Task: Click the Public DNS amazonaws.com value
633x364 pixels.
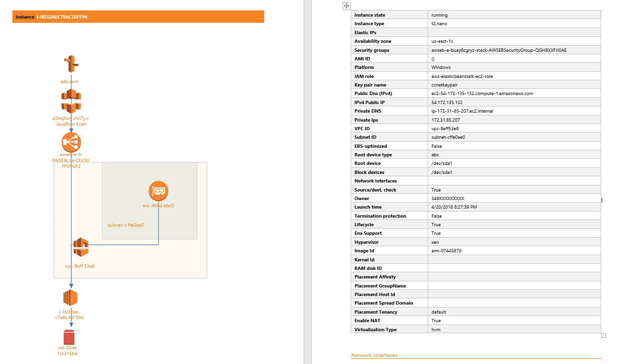Action: click(482, 94)
